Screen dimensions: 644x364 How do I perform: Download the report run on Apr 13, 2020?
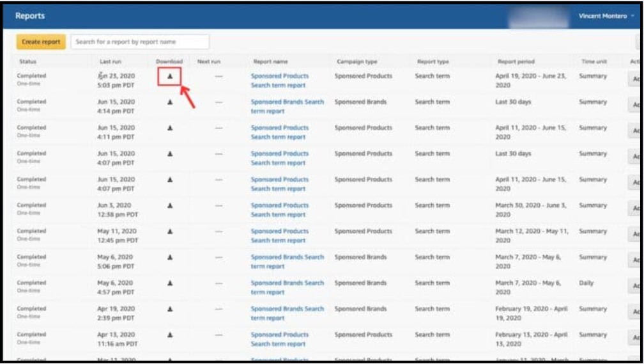point(170,335)
